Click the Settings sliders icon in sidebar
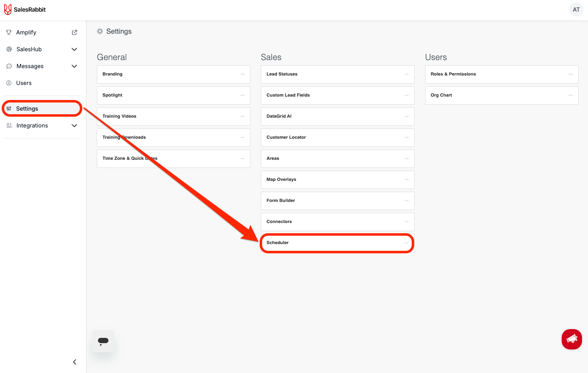 tap(9, 109)
